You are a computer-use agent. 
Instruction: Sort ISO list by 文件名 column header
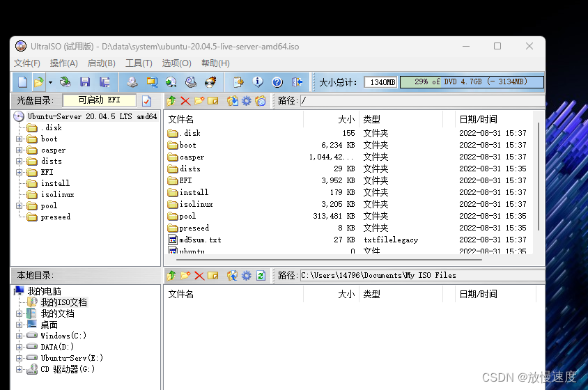(234, 119)
